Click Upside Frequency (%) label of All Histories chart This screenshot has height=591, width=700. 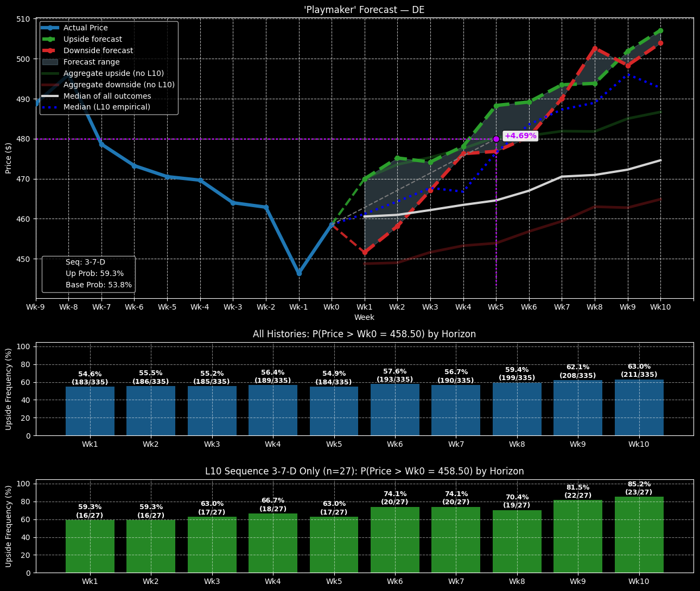coord(8,389)
